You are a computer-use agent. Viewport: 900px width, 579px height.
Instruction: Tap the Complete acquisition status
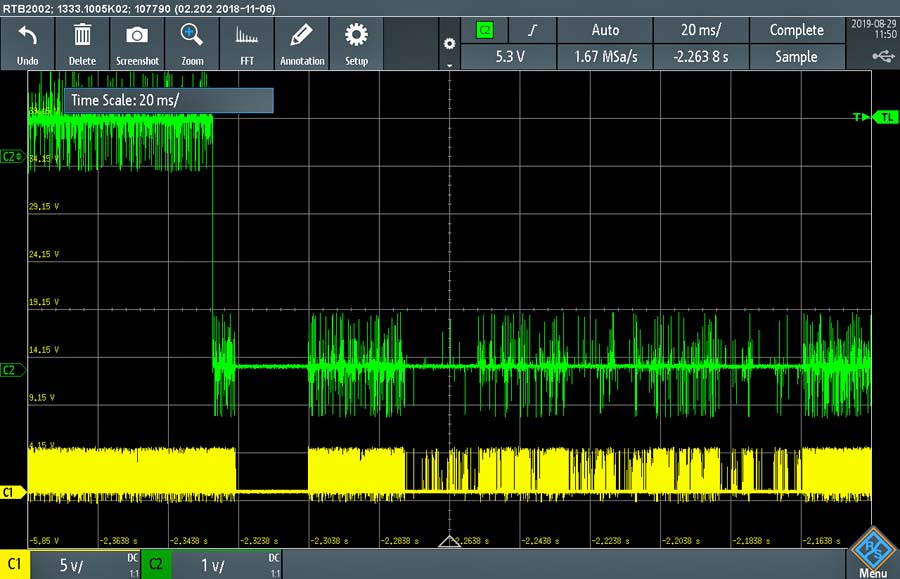(x=797, y=30)
